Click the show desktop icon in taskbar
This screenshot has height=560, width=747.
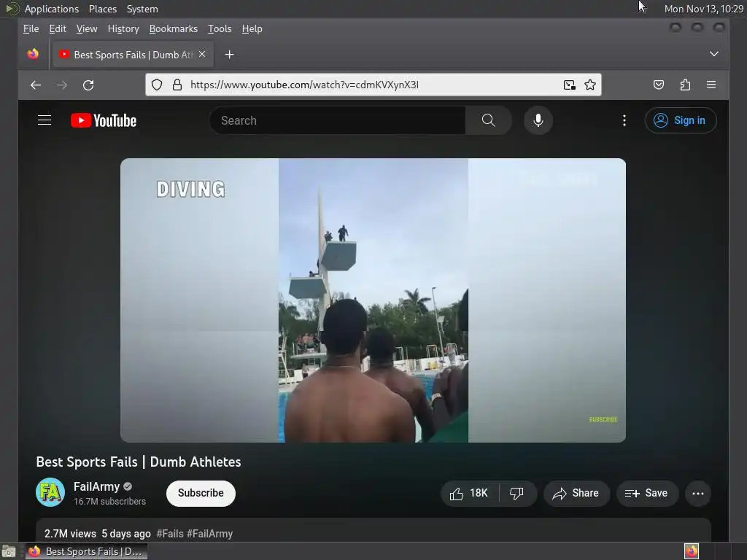pos(9,551)
